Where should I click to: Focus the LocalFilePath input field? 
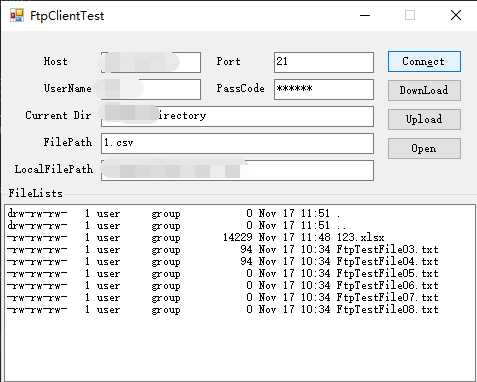(x=237, y=170)
